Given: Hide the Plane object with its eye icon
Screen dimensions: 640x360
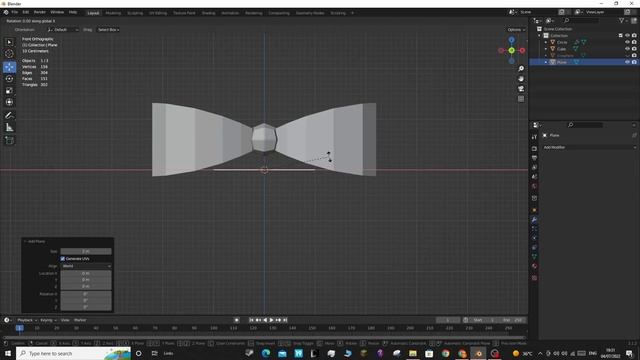Looking at the screenshot, I should 627,62.
